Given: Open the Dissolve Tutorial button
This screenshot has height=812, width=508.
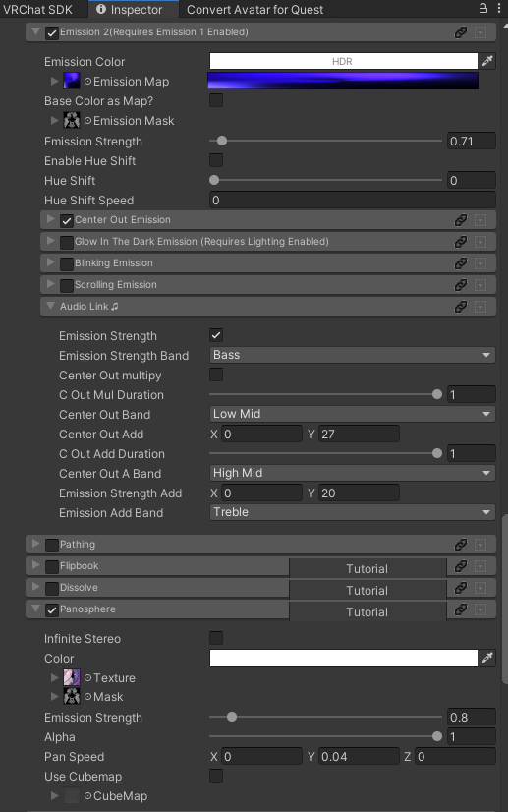Looking at the screenshot, I should click(x=367, y=590).
